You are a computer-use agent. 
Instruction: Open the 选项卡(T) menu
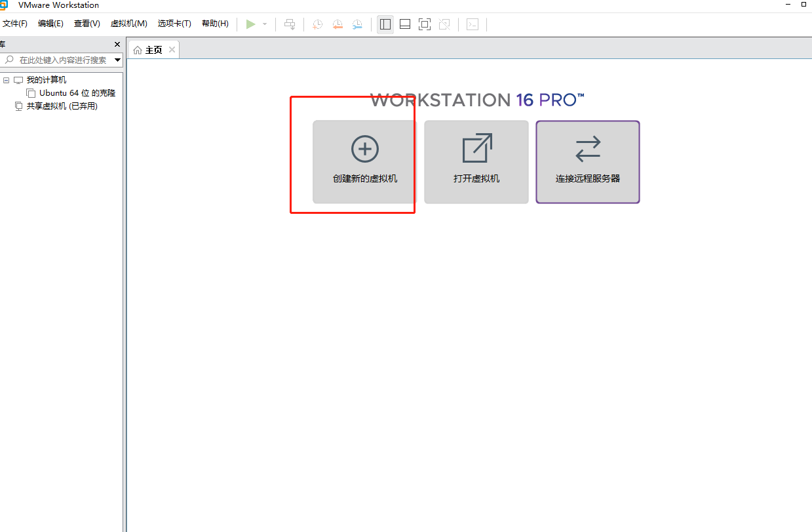[174, 24]
